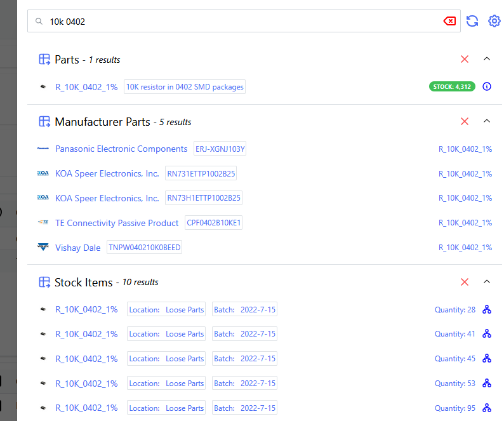Open the Vishay Dale manufacturer link

(x=78, y=248)
